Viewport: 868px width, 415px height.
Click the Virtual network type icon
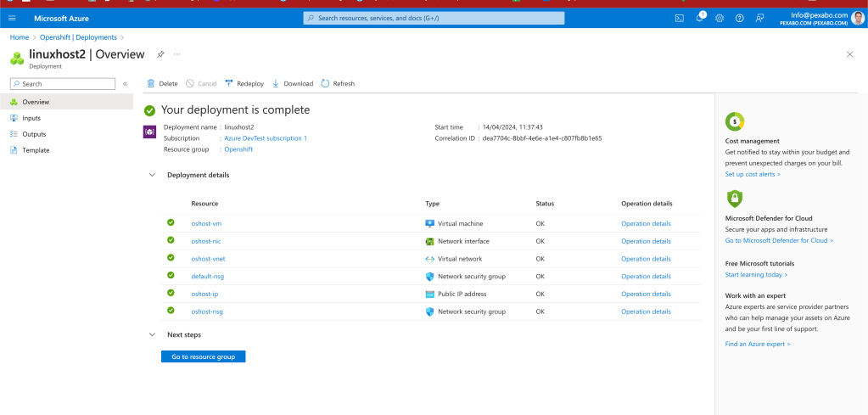pyautogui.click(x=429, y=258)
